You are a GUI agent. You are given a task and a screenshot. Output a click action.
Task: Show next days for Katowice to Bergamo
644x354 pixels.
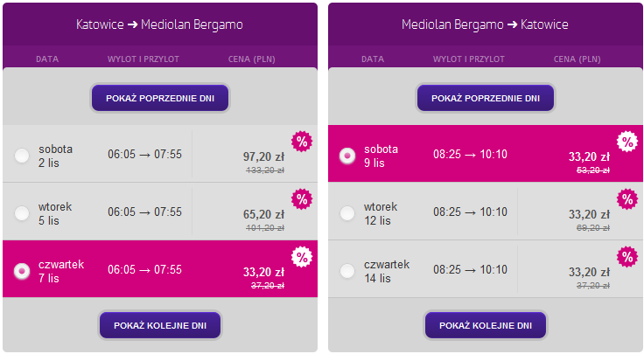click(160, 324)
